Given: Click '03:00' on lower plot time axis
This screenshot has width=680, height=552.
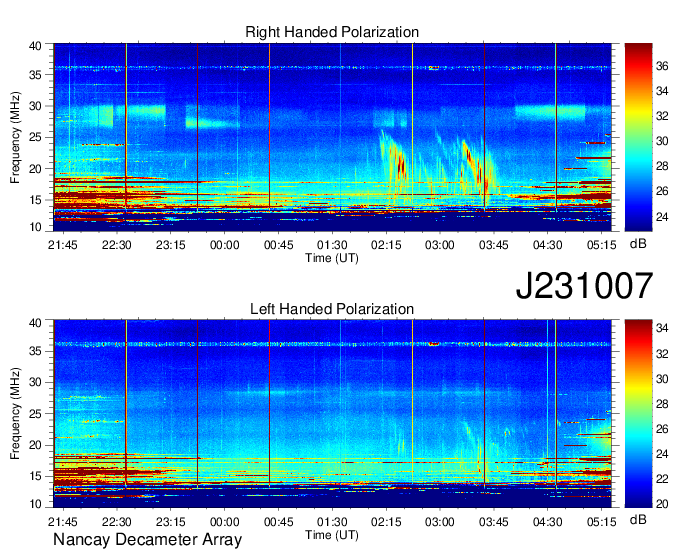Looking at the screenshot, I should (x=440, y=522).
